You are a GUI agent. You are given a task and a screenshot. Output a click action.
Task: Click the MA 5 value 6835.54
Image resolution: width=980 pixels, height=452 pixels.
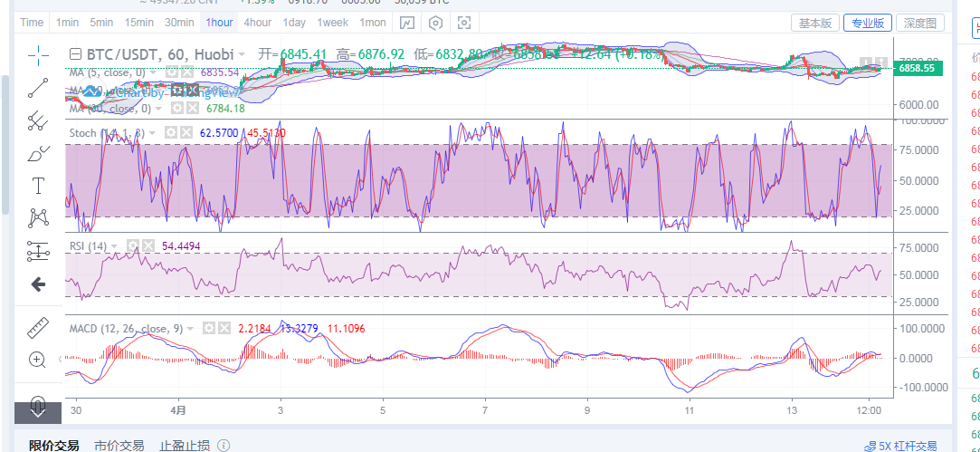pos(220,72)
